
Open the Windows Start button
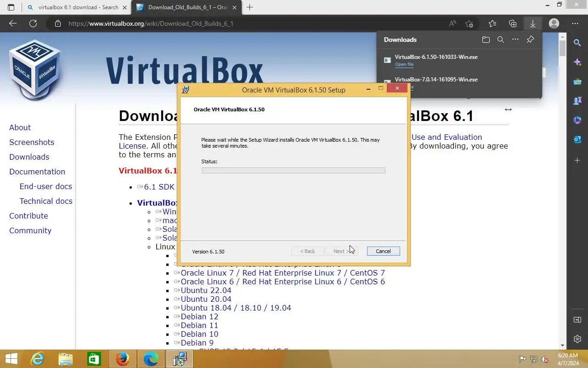click(x=11, y=359)
